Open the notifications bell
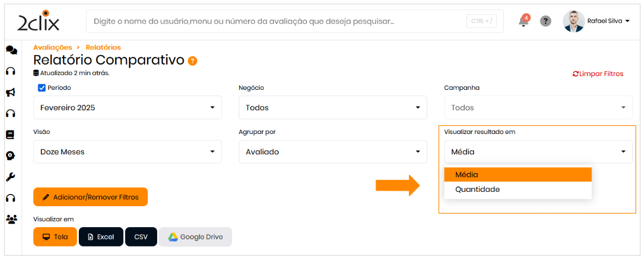Image resolution: width=644 pixels, height=263 pixels. [x=523, y=22]
